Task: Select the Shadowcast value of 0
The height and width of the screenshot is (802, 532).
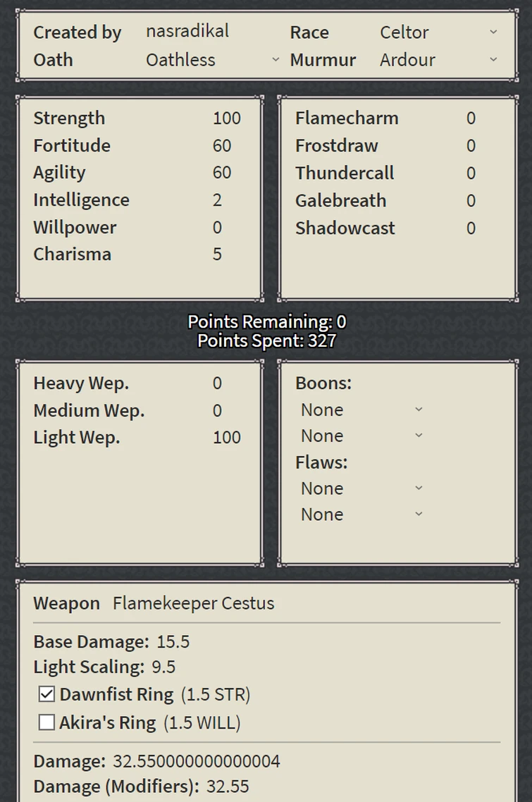Action: pos(471,228)
